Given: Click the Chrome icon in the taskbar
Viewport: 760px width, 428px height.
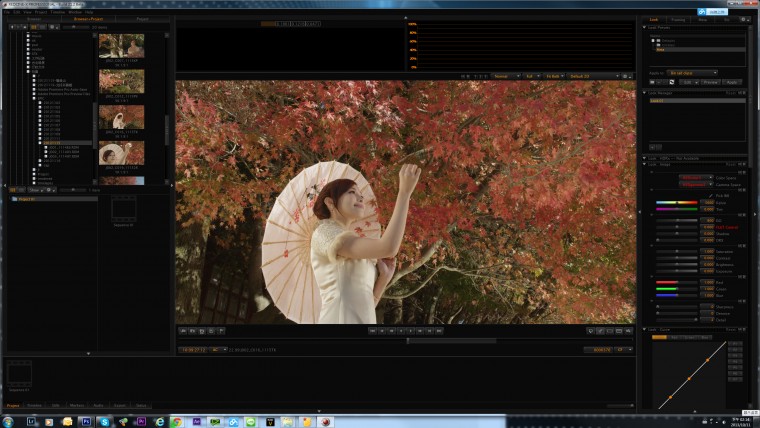Looking at the screenshot, I should click(176, 422).
